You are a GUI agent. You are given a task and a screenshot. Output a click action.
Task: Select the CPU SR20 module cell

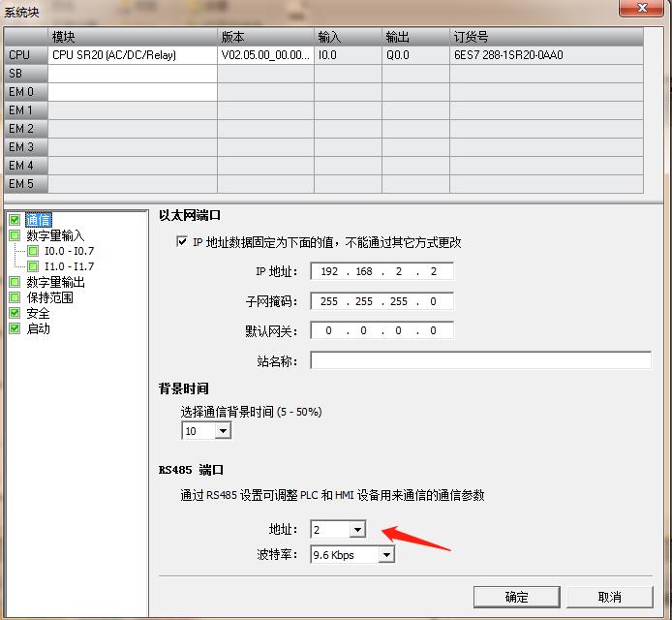pos(133,55)
